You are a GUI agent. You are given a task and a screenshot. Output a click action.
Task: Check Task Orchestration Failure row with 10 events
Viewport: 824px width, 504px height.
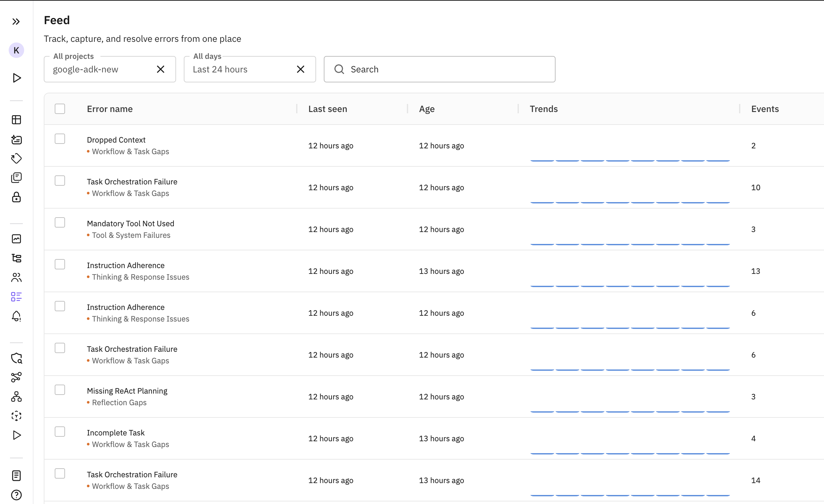point(60,181)
